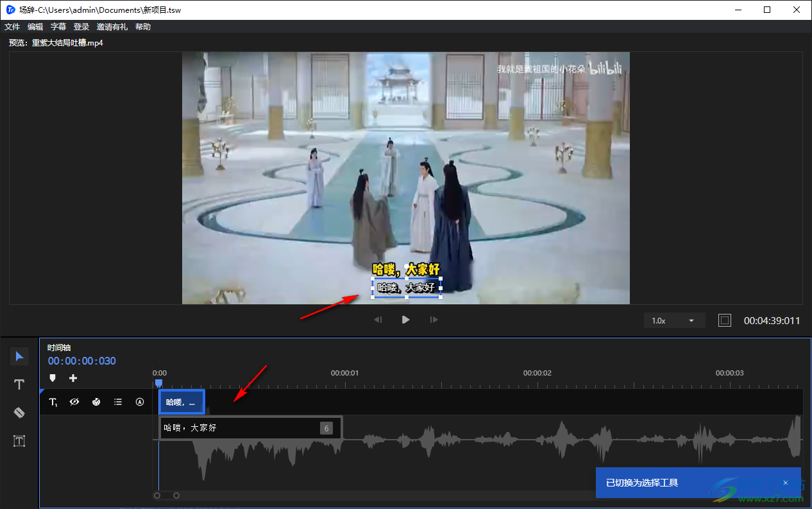Toggle fullscreen preview square icon
The width and height of the screenshot is (812, 509).
click(x=725, y=320)
